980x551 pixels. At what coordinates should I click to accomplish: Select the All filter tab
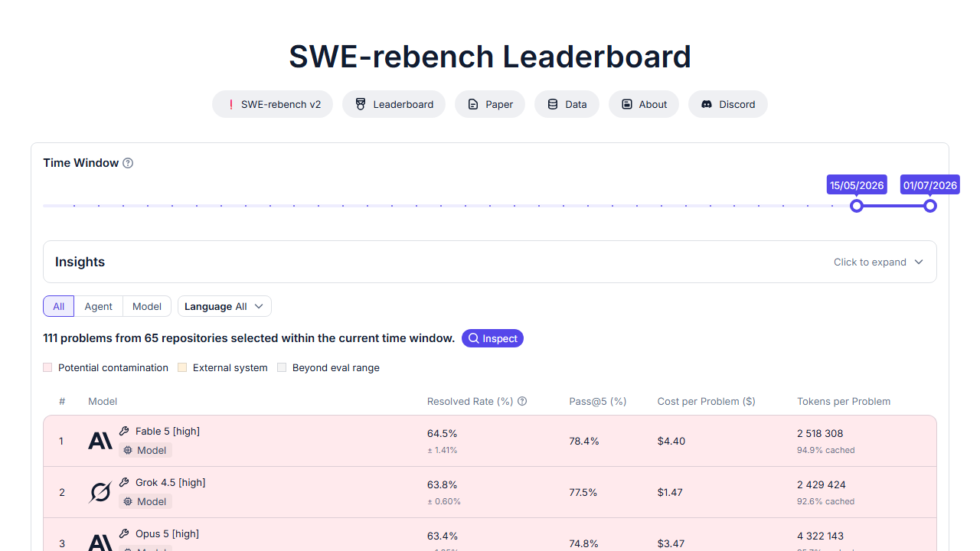pyautogui.click(x=59, y=306)
